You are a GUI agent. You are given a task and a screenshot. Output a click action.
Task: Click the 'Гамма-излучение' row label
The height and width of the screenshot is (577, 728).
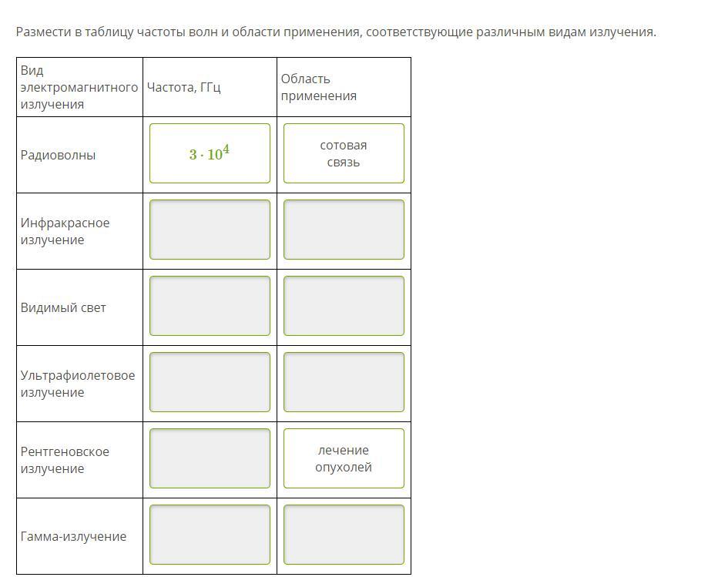[x=73, y=536]
